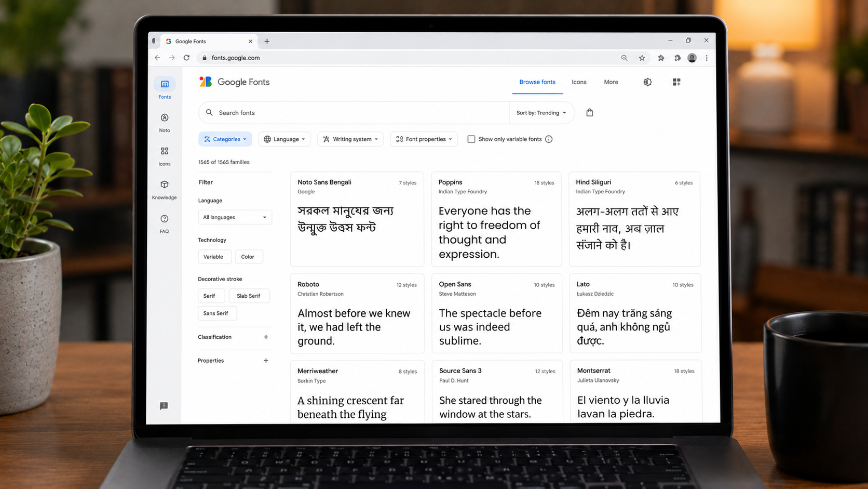The height and width of the screenshot is (489, 868).
Task: Open the All languages combo box
Action: [235, 217]
